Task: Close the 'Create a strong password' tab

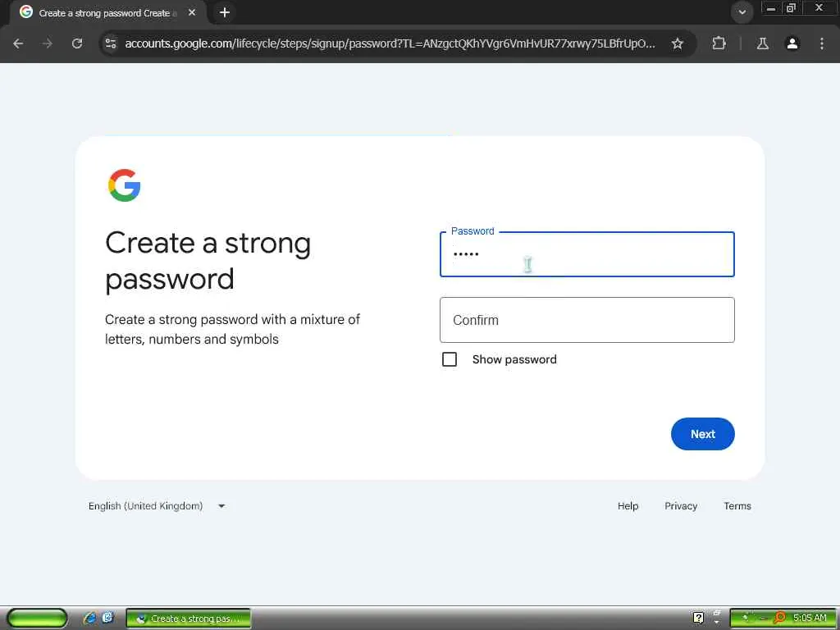Action: tap(192, 12)
